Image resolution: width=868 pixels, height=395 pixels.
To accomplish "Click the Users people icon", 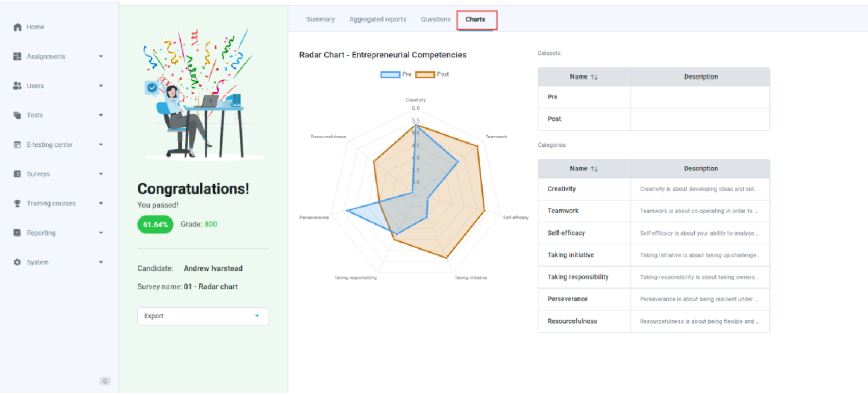I will pos(17,86).
